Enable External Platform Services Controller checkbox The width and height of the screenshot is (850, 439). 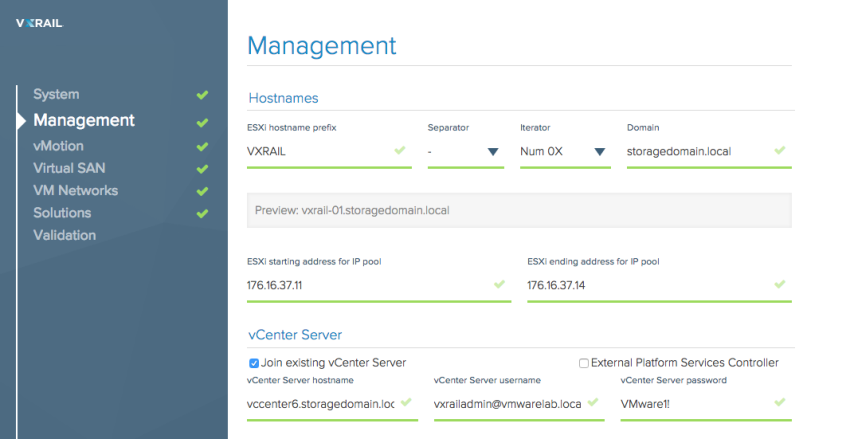click(584, 363)
